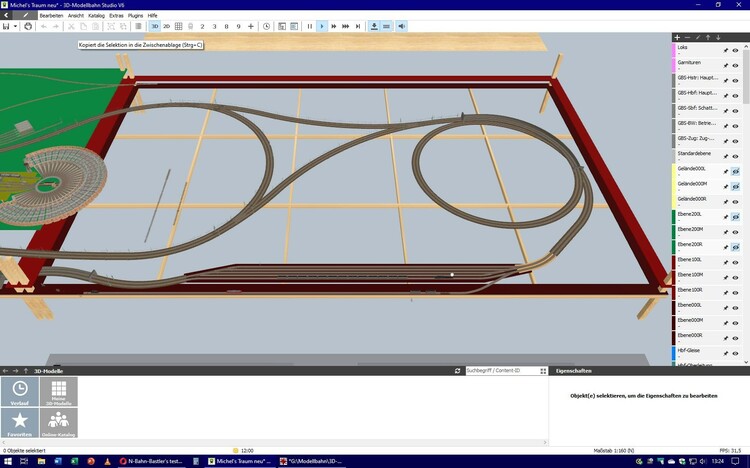
Task: Toggle the two-line equals toolbar icon
Action: point(386,26)
